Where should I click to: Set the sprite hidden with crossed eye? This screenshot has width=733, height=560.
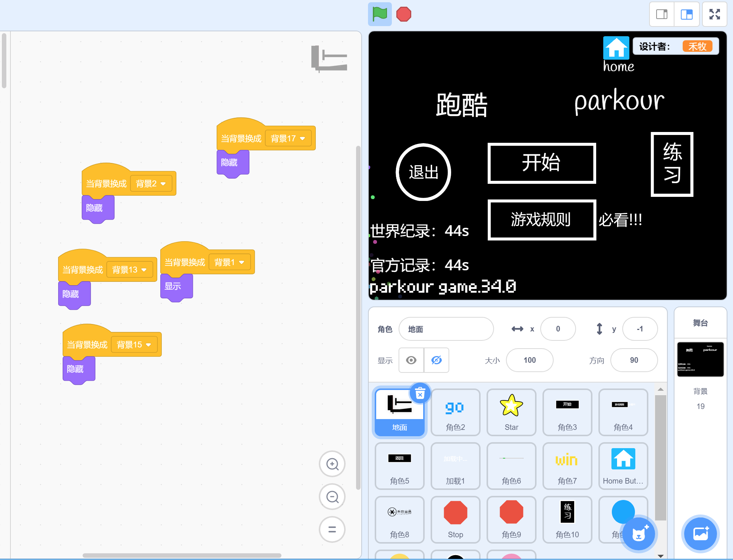437,360
